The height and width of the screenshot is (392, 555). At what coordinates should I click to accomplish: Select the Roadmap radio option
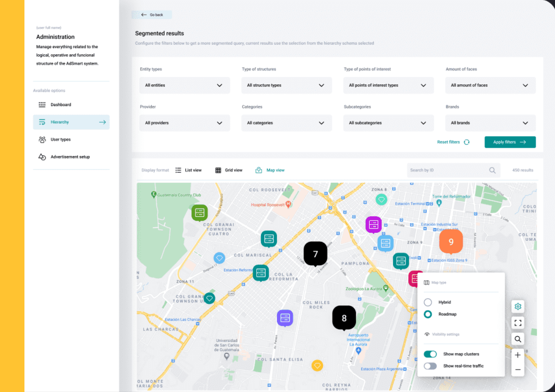pyautogui.click(x=428, y=314)
